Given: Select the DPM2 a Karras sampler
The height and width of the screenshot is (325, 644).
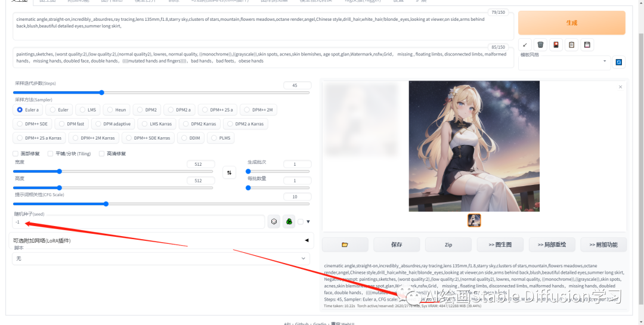Looking at the screenshot, I should pyautogui.click(x=245, y=123).
